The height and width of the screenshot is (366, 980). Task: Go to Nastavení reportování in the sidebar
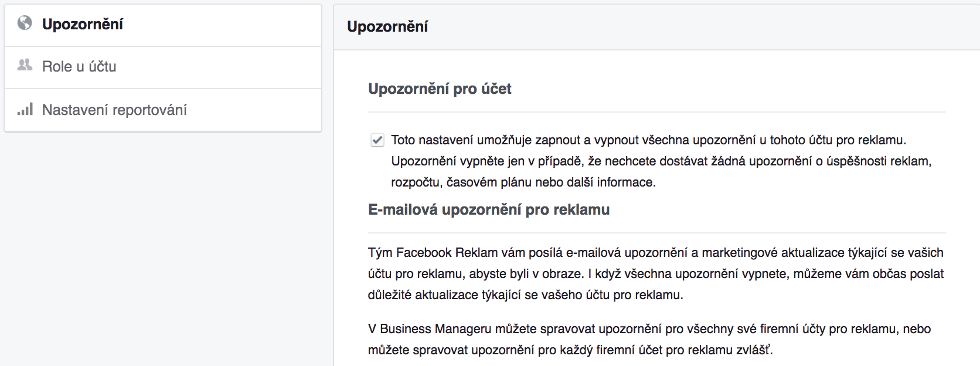coord(163,110)
